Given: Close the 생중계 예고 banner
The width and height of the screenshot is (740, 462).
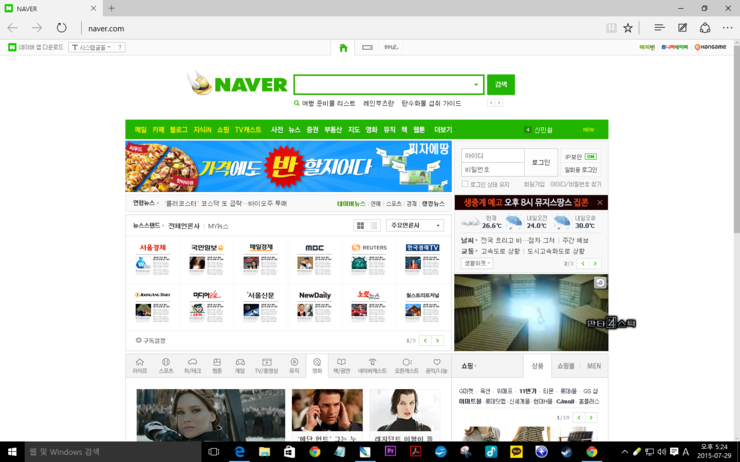Looking at the screenshot, I should (x=600, y=202).
